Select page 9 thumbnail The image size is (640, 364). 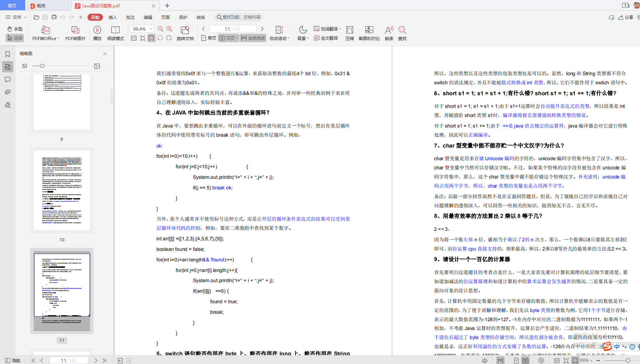click(62, 103)
